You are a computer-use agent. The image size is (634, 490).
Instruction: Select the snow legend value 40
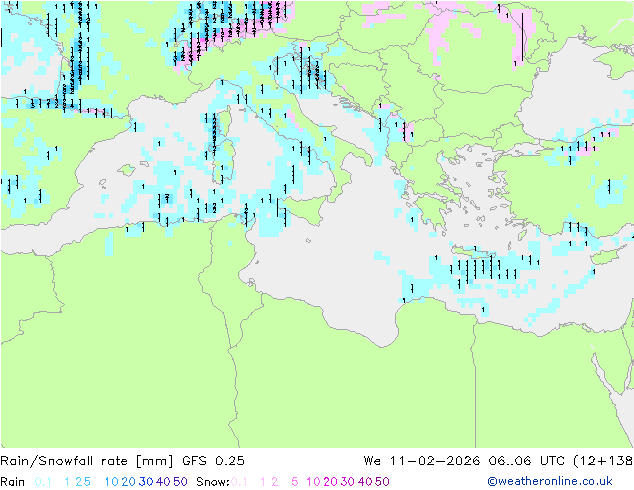tap(365, 482)
